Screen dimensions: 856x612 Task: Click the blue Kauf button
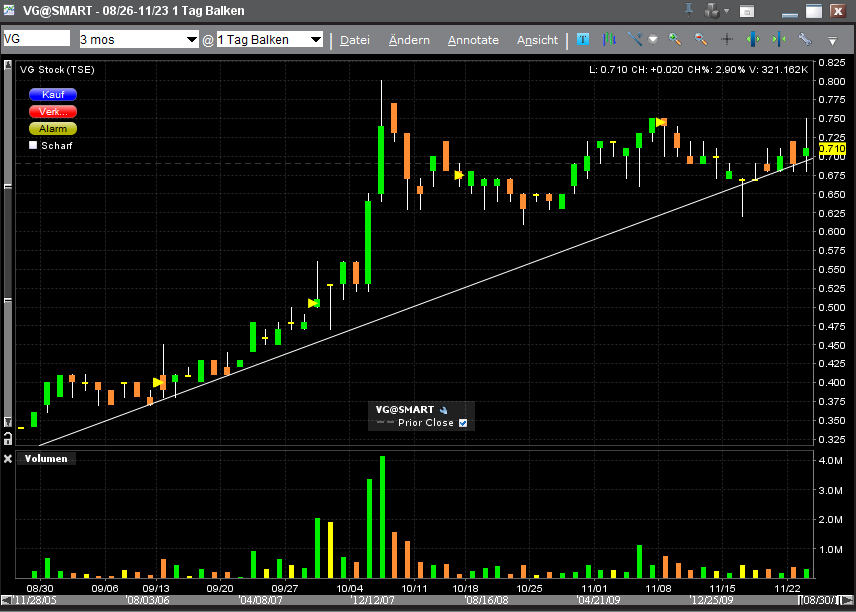tap(53, 94)
